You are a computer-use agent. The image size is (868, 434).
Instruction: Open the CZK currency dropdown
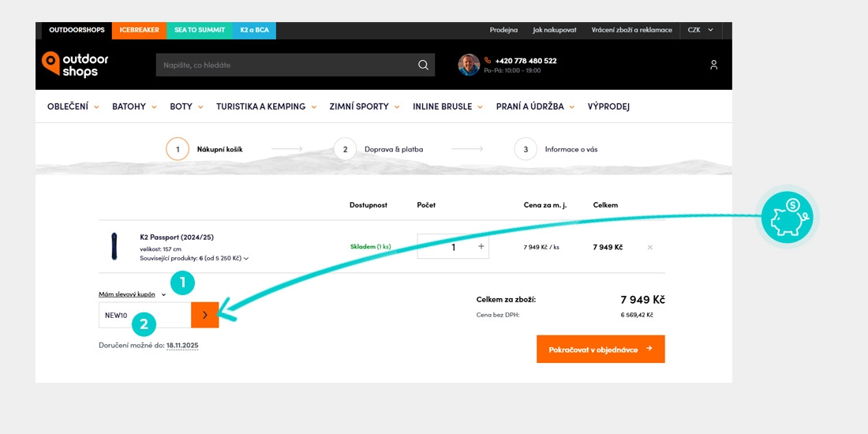coord(699,30)
